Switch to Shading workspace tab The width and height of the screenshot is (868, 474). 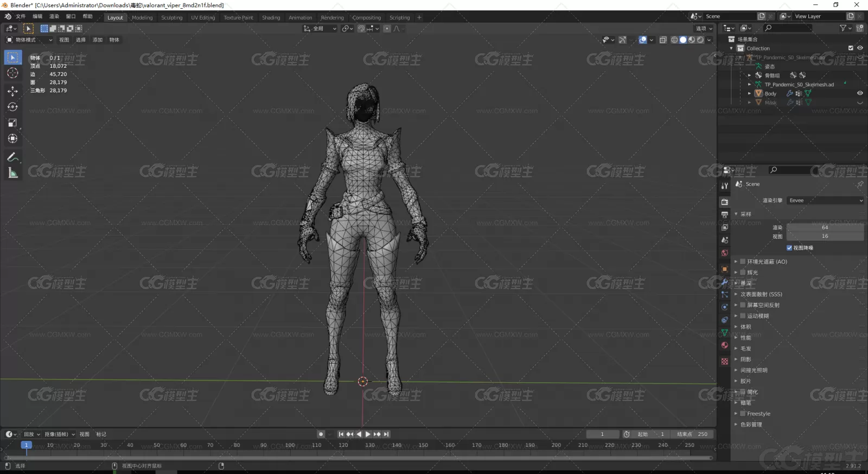(x=271, y=17)
